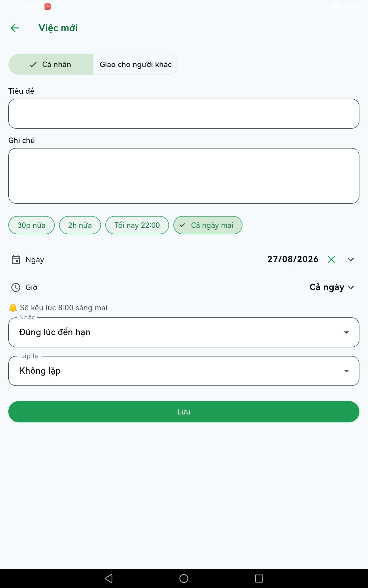The height and width of the screenshot is (588, 368).
Task: Click the calendar icon next to Ngày
Action: tap(16, 260)
